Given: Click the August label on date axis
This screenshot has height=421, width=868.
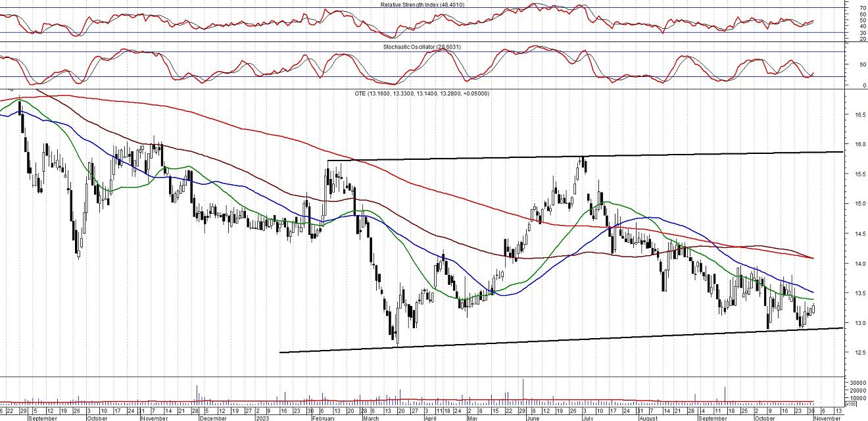Looking at the screenshot, I should coord(648,418).
